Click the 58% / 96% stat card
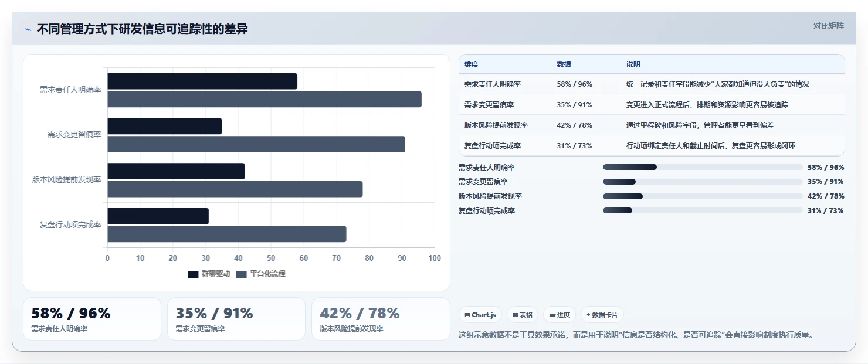This screenshot has height=364, width=868. [92, 319]
